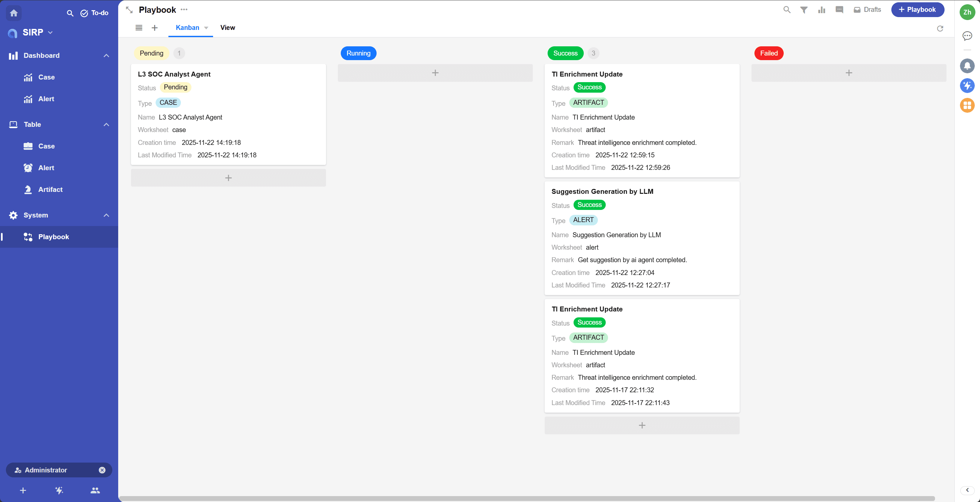Open the filter funnel icon

tap(803, 10)
